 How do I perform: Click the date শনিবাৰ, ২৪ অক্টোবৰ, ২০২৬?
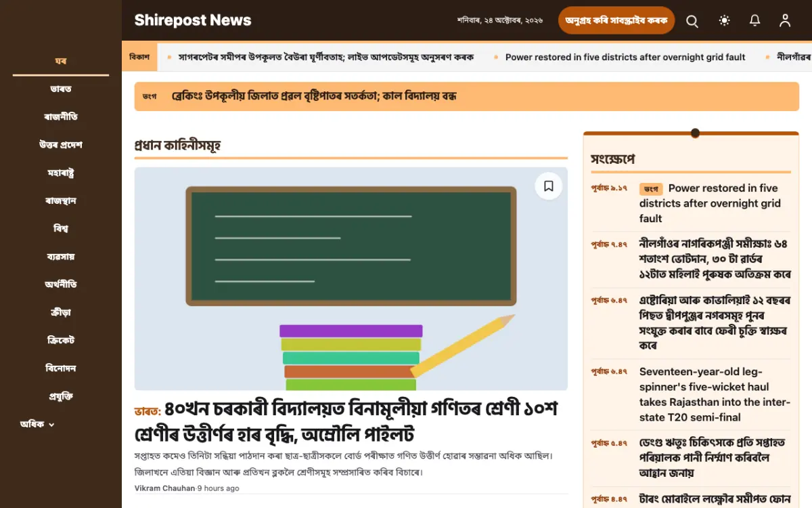[499, 21]
